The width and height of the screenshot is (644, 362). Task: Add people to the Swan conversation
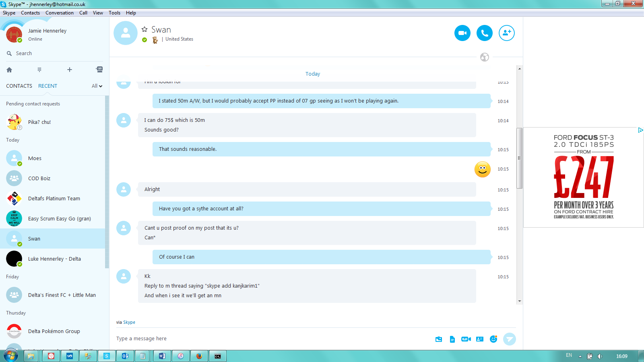507,33
